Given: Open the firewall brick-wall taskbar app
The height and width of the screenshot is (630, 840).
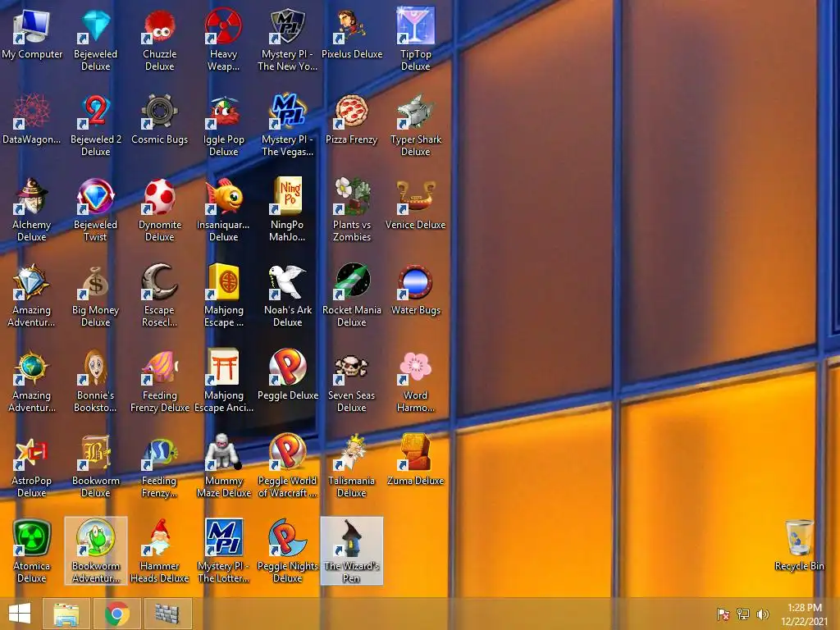Looking at the screenshot, I should click(x=167, y=614).
